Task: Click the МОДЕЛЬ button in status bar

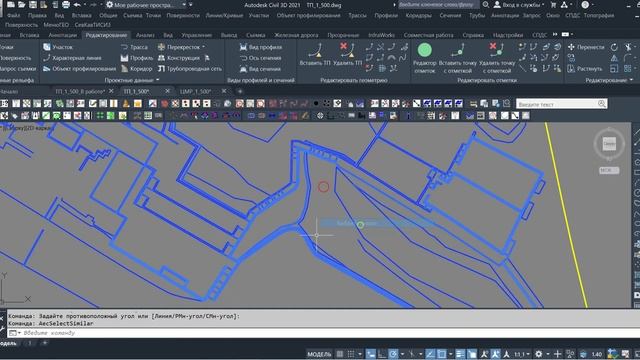Action: [319, 354]
